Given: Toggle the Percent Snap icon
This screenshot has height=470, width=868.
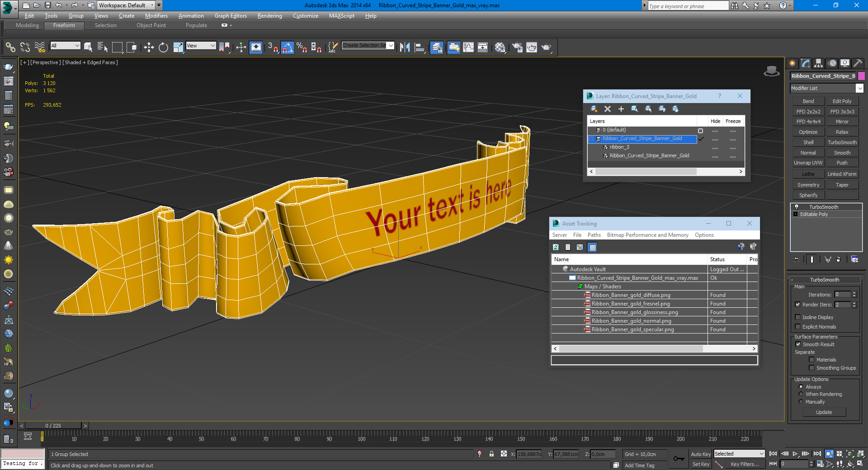Looking at the screenshot, I should click(302, 47).
